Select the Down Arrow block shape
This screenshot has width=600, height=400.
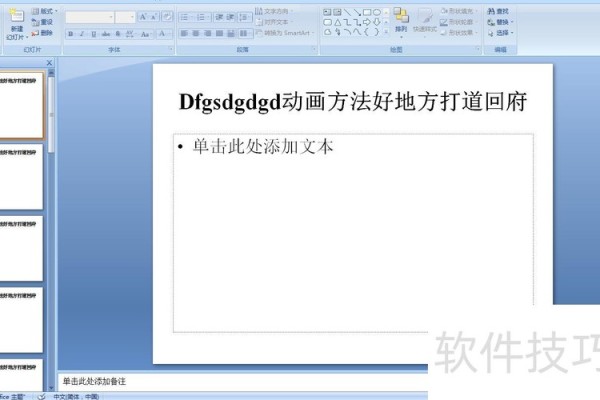pos(377,23)
